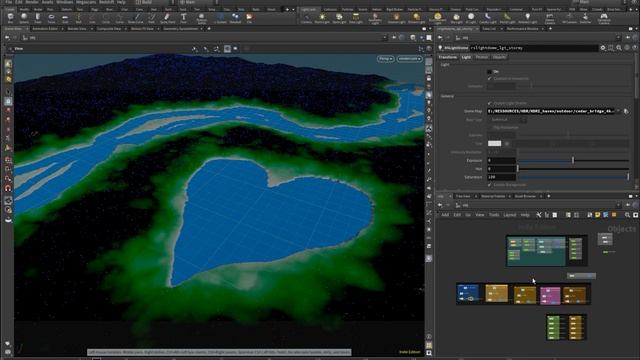Open the viewport path obj dropdown
640x360 pixels.
coord(384,38)
